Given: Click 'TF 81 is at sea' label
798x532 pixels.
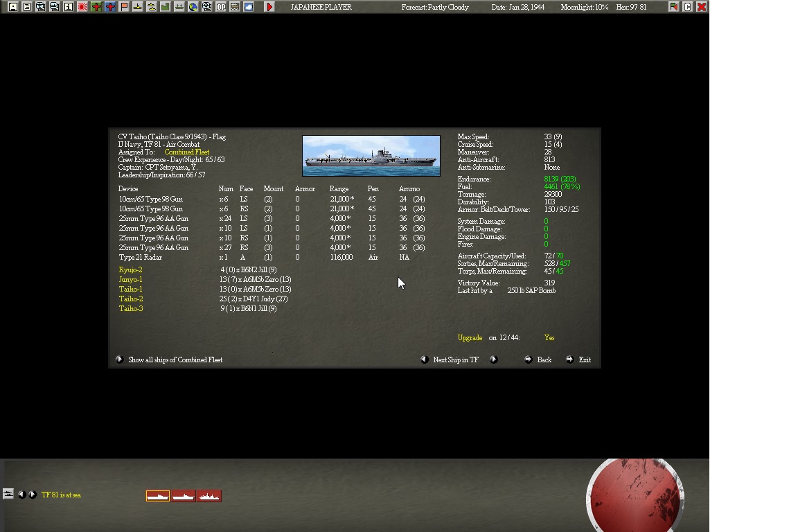Looking at the screenshot, I should tap(61, 495).
